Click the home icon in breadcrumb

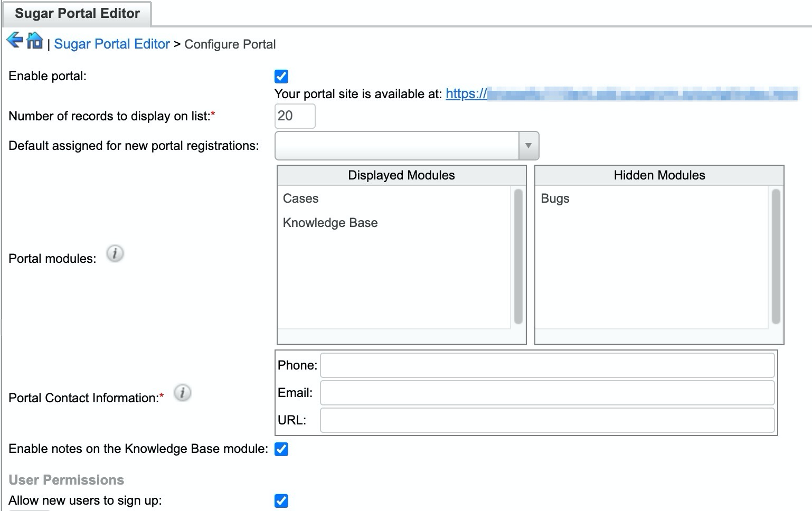coord(35,40)
